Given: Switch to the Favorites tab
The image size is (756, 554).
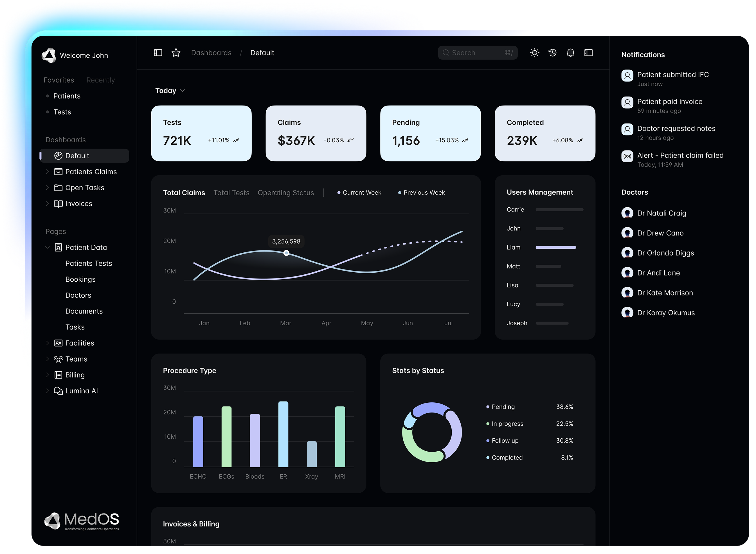Looking at the screenshot, I should coord(59,80).
